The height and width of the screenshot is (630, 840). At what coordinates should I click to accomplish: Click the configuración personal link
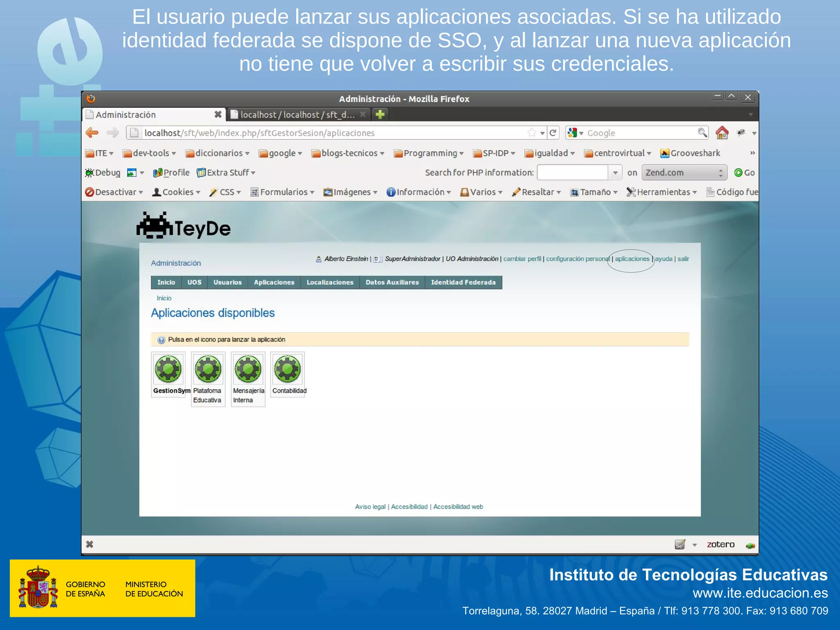578,259
